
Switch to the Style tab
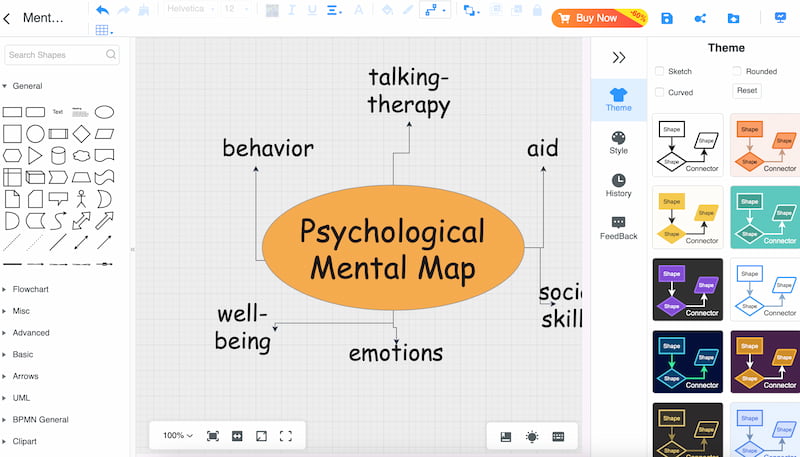[618, 142]
